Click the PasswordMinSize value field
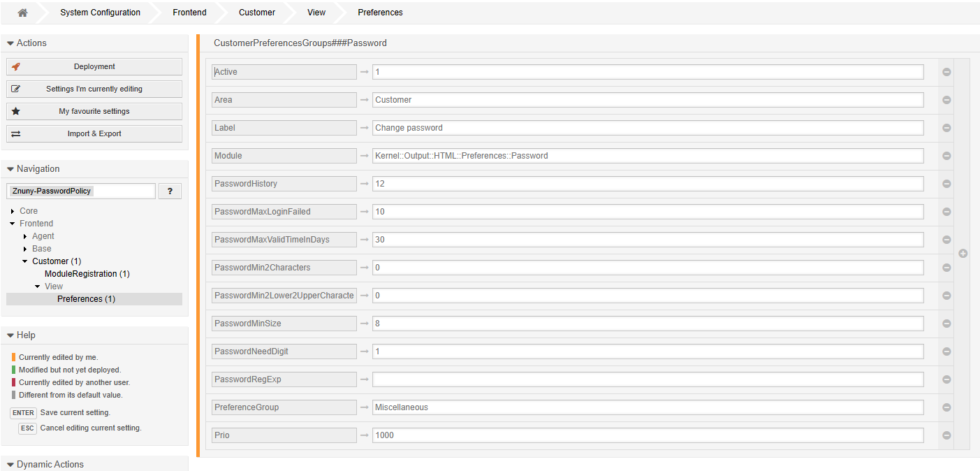 [x=648, y=324]
